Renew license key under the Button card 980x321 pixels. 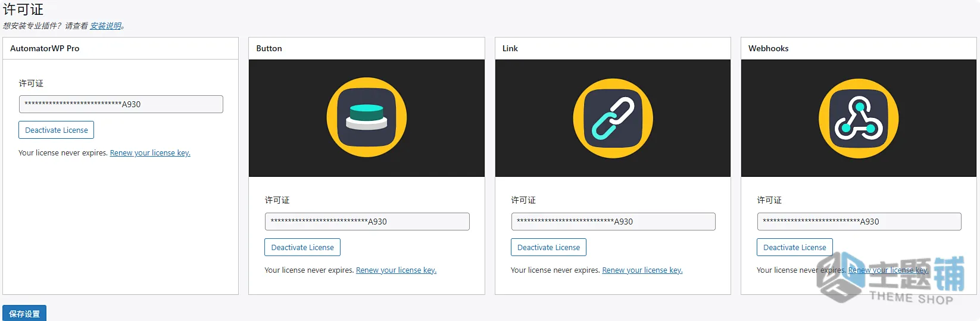396,270
